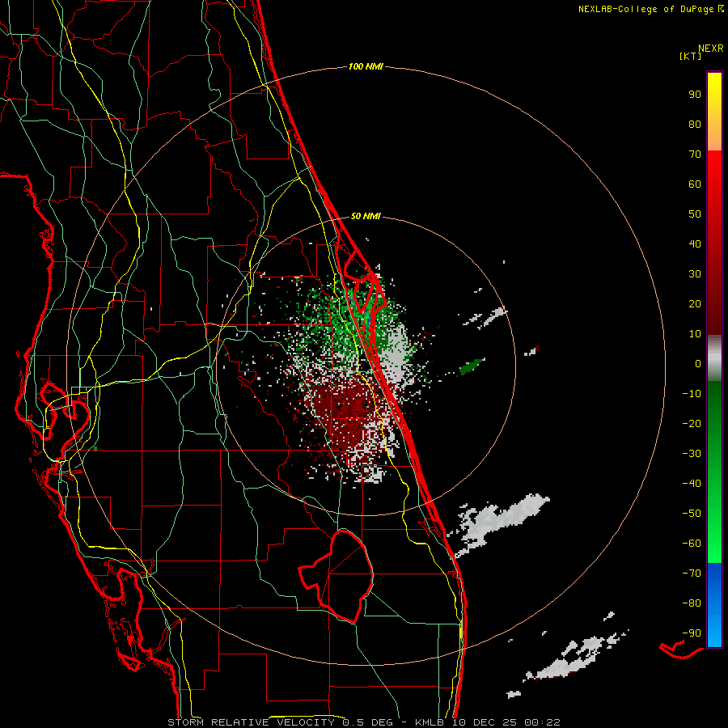Click the positive 70 scale value
The height and width of the screenshot is (728, 728).
(695, 154)
